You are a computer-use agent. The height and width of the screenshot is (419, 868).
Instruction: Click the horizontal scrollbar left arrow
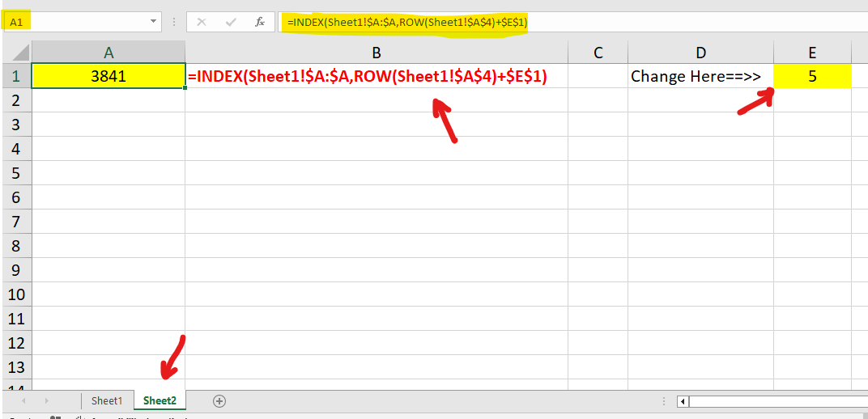click(683, 401)
